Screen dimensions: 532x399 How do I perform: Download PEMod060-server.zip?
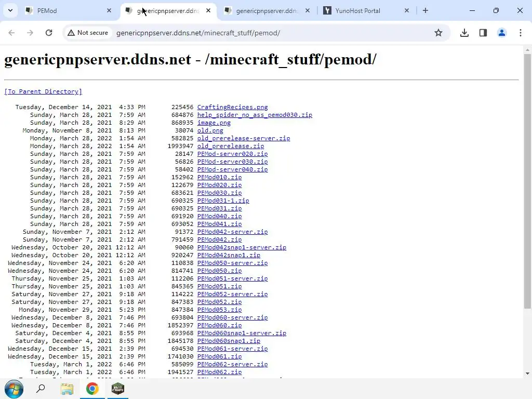pos(232,317)
